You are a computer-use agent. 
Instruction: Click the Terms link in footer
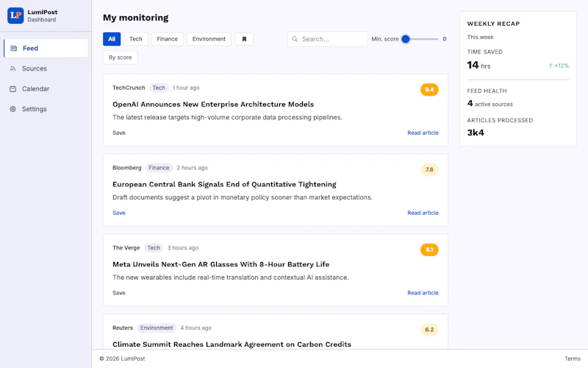(573, 358)
